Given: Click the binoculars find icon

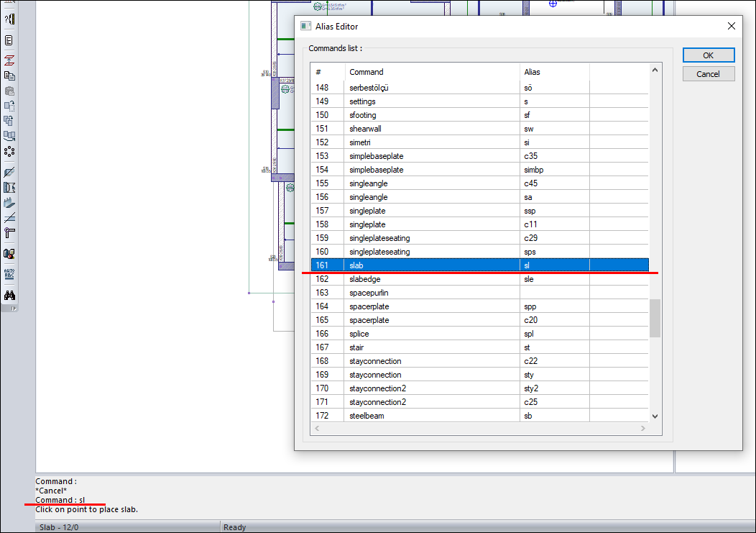Looking at the screenshot, I should click(x=9, y=295).
